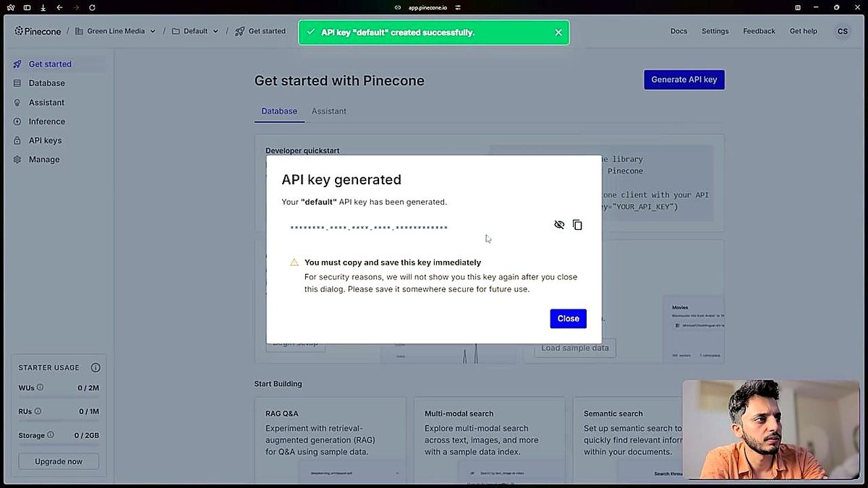Viewport: 868px width, 488px height.
Task: Open Get started in the sidebar
Action: coord(59,64)
